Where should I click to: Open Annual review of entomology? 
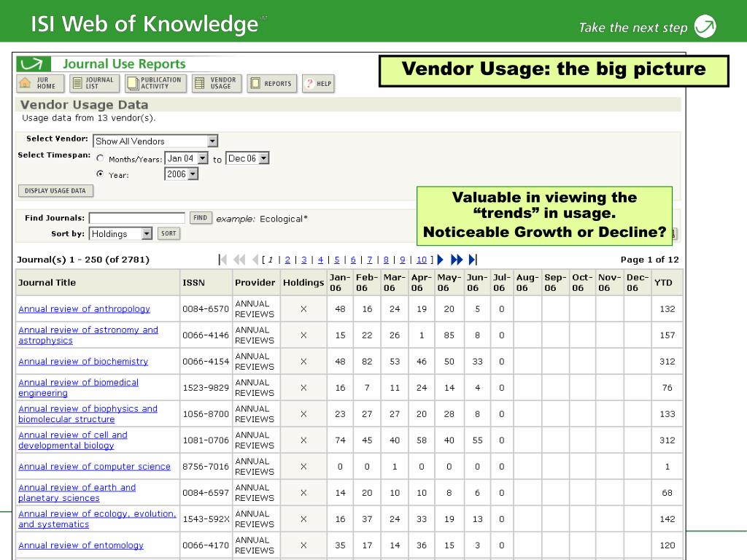pos(81,545)
